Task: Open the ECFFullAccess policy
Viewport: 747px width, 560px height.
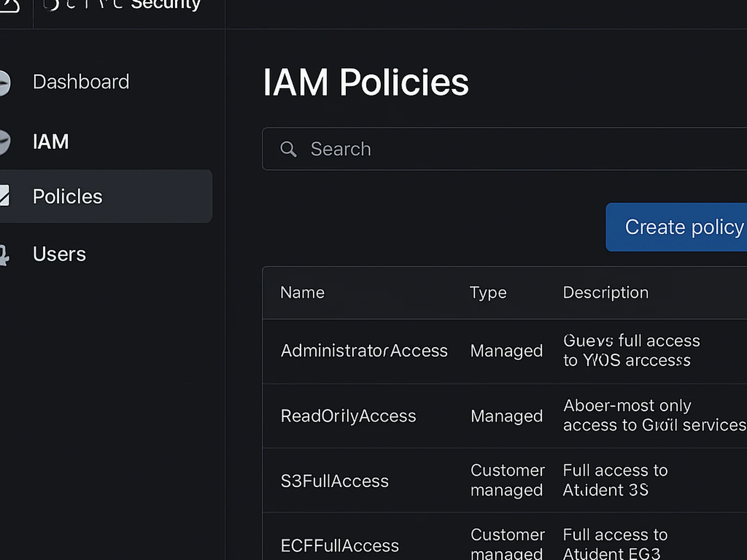Action: [339, 546]
